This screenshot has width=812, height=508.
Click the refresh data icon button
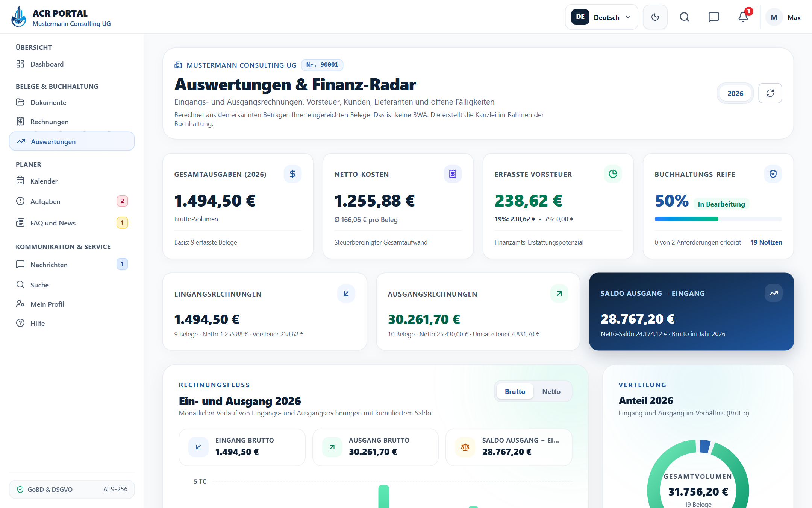(x=770, y=93)
